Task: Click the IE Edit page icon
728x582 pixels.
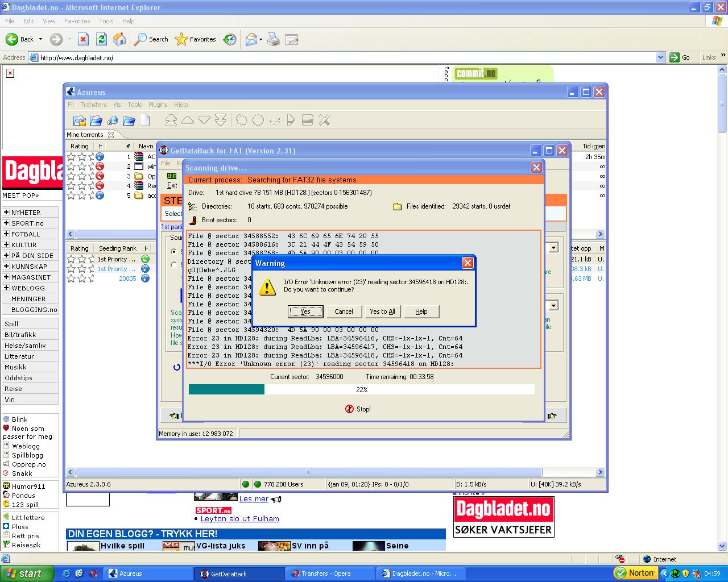Action: tap(292, 39)
